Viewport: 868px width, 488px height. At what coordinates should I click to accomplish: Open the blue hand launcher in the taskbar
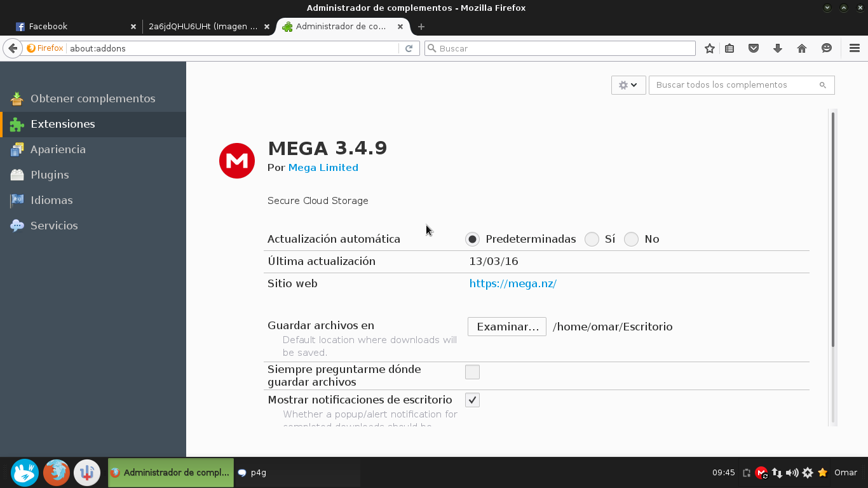tap(25, 473)
